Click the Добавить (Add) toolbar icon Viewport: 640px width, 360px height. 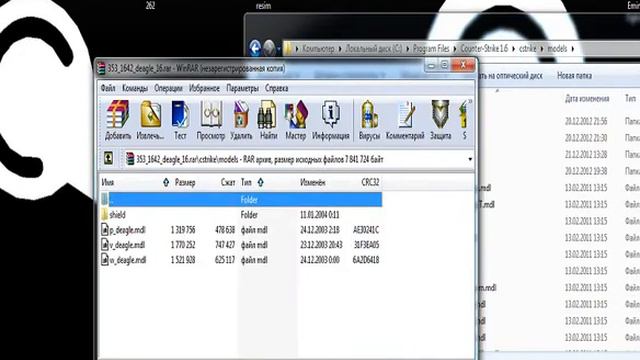(118, 120)
